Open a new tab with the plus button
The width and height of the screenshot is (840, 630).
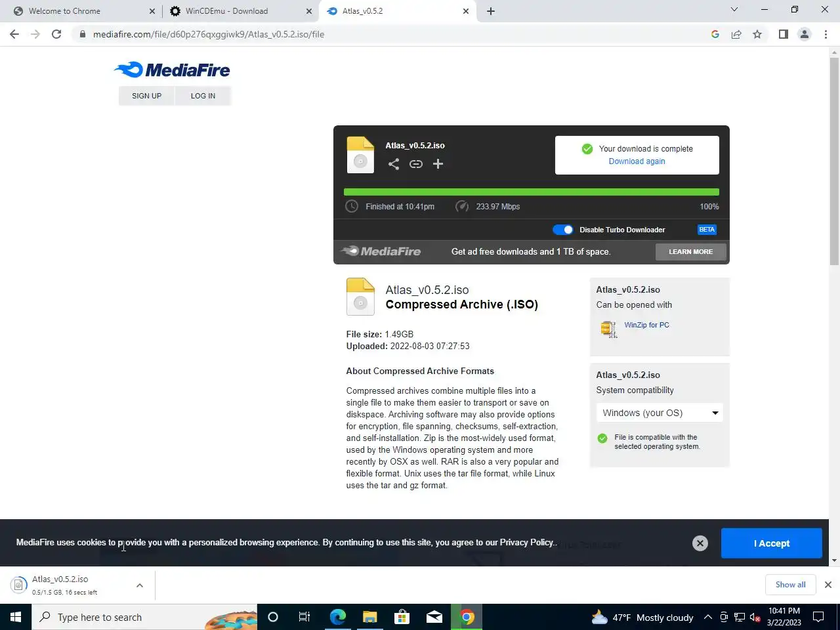point(491,11)
